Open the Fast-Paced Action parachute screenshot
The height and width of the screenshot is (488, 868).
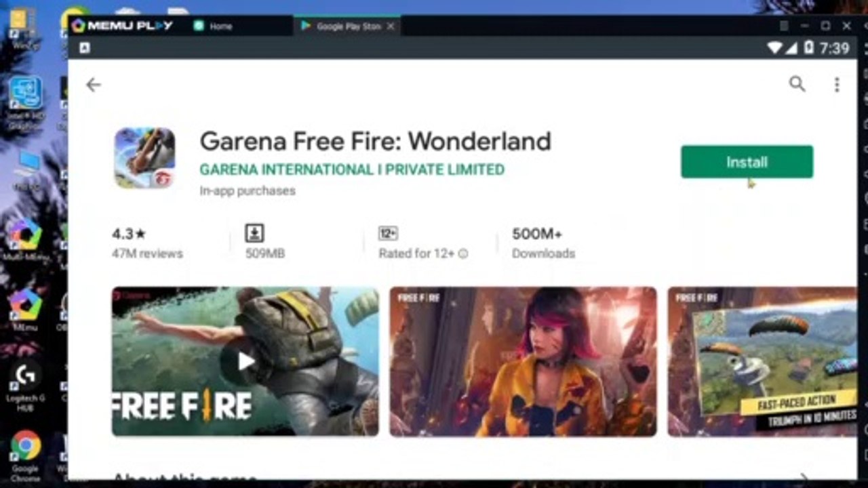(762, 361)
